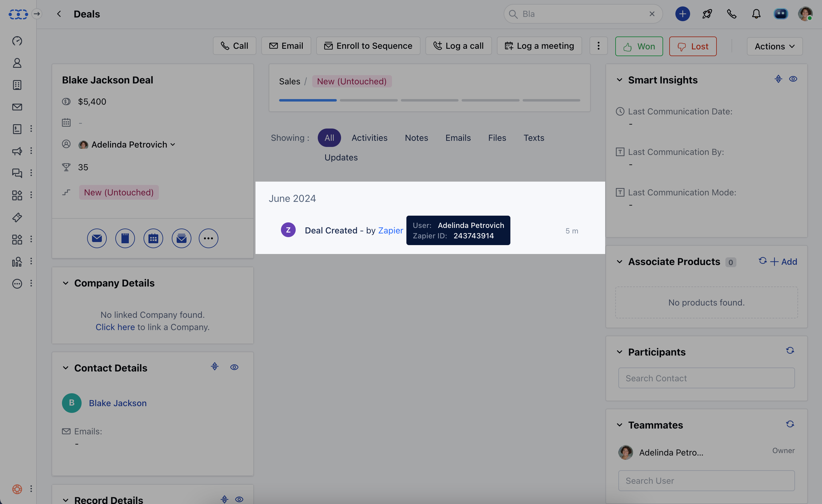Image resolution: width=822 pixels, height=504 pixels.
Task: Refresh the Teammates section
Action: point(790,424)
